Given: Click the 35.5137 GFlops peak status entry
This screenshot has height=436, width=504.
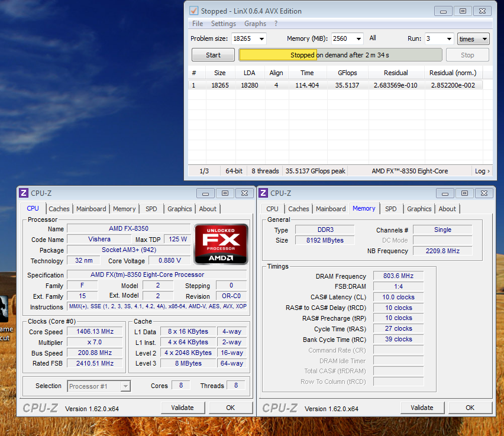Looking at the screenshot, I should tap(315, 171).
